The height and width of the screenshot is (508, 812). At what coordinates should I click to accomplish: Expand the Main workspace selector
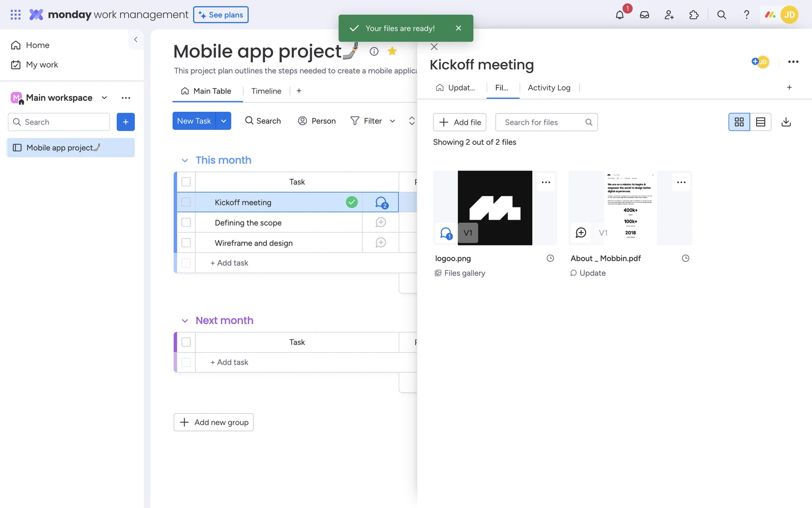(104, 98)
